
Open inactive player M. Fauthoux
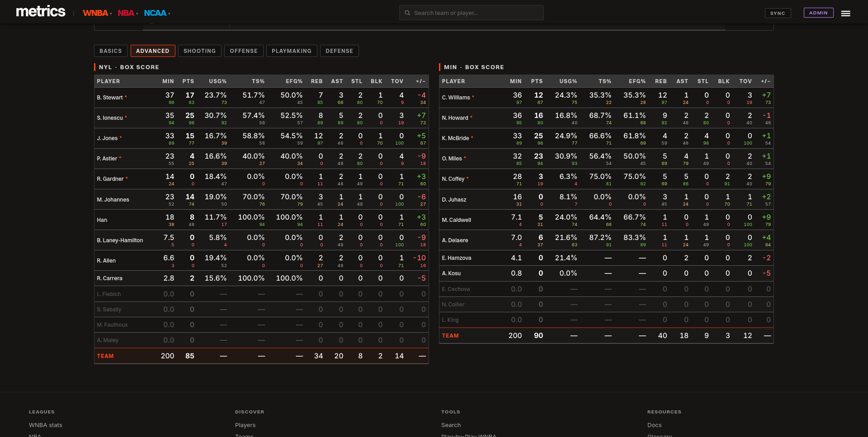click(113, 325)
